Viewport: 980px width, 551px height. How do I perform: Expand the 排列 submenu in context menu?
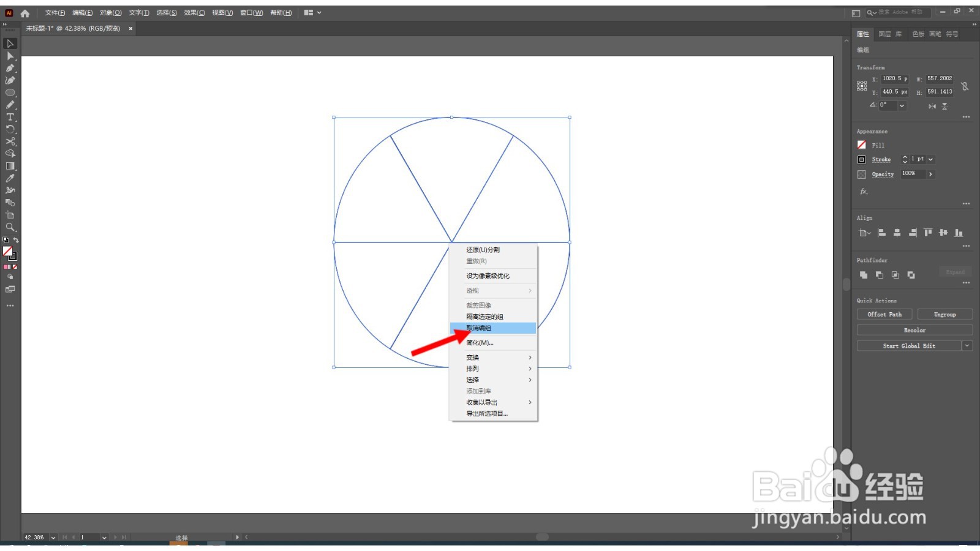tap(493, 369)
